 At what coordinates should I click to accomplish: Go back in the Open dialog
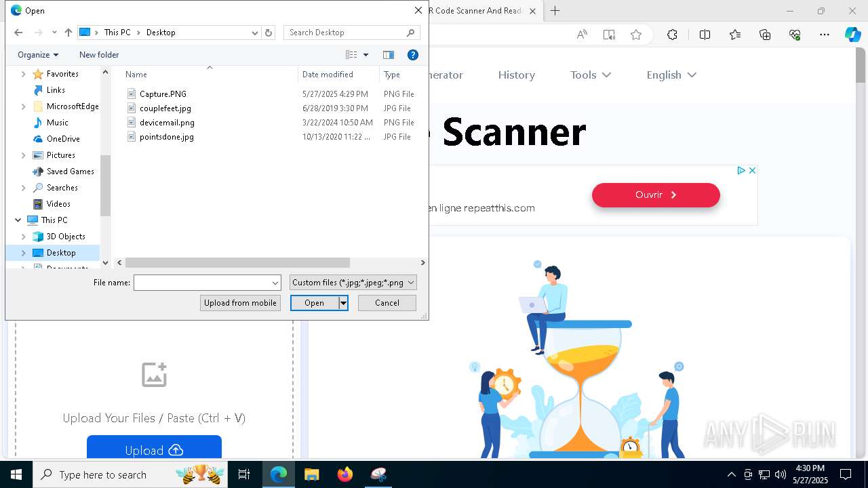[18, 33]
